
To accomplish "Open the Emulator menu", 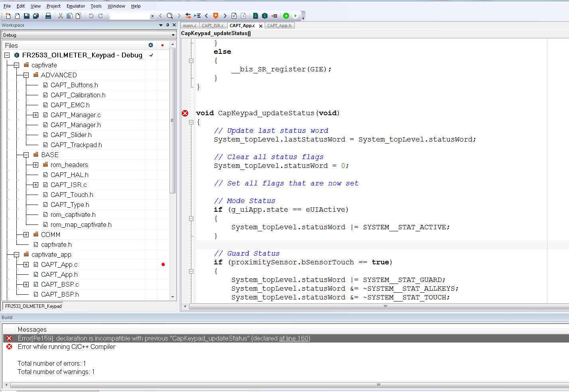I will point(76,6).
